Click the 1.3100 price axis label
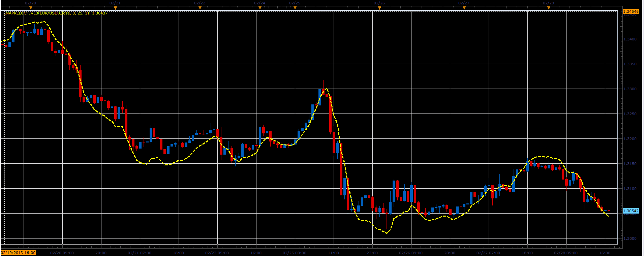644x256 pixels. click(630, 189)
